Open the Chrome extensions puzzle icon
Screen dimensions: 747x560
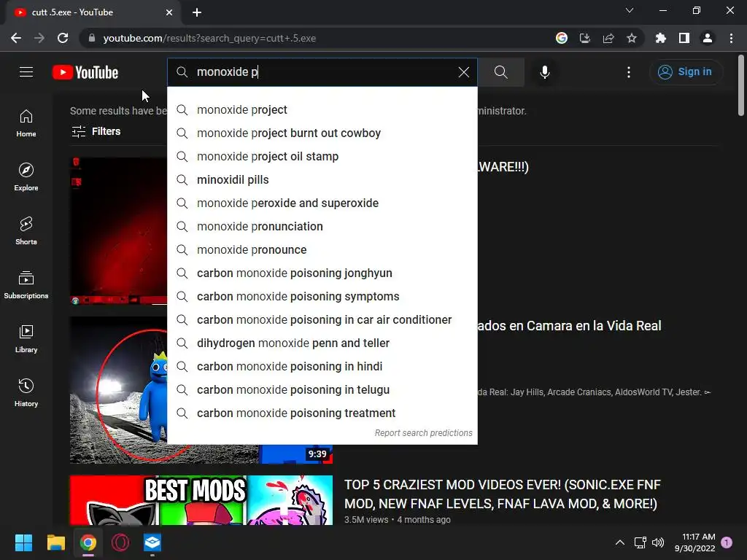pos(661,38)
